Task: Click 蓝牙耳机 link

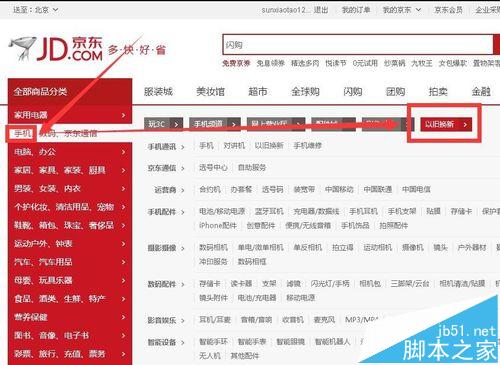Action: coord(269,211)
